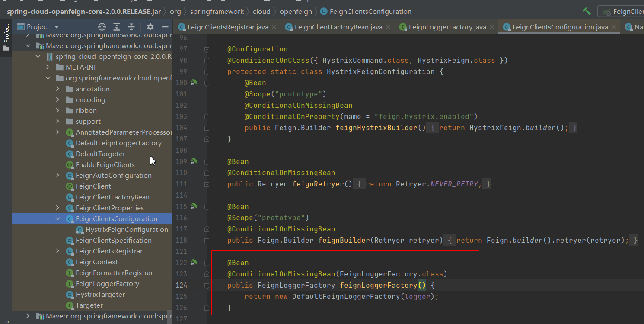Click spring-cloud-openfeign-core-2.0.0.RELEASE.jar breadcrumb
Image resolution: width=644 pixels, height=324 pixels.
pos(84,12)
